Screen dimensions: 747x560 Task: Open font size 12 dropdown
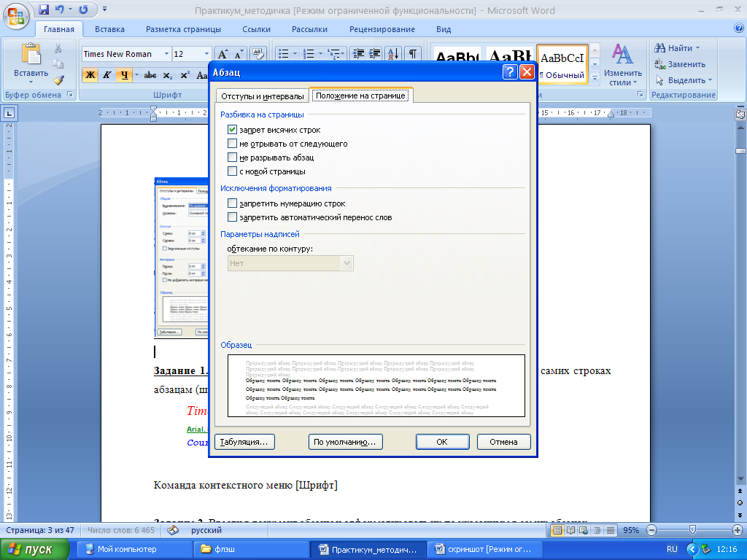tap(206, 54)
